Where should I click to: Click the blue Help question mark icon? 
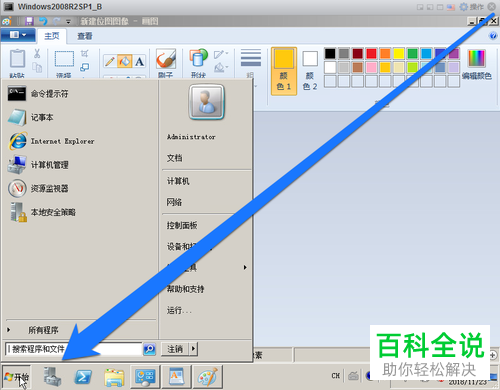click(493, 36)
